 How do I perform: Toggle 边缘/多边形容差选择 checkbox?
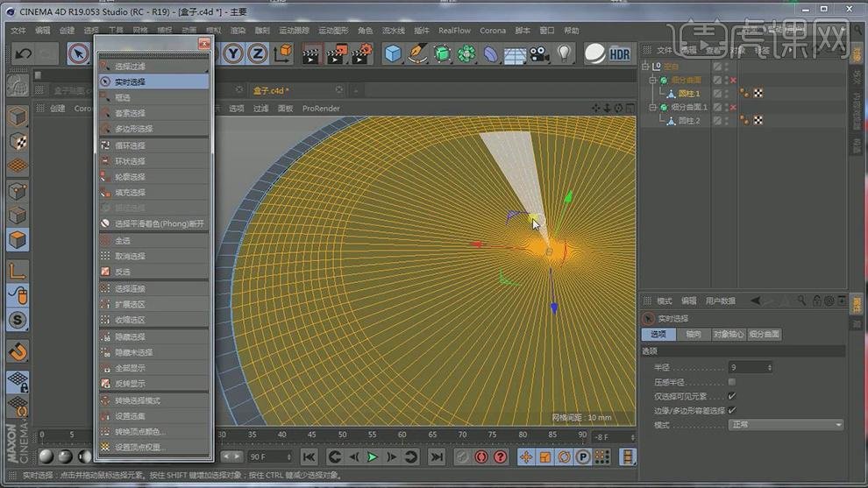732,410
